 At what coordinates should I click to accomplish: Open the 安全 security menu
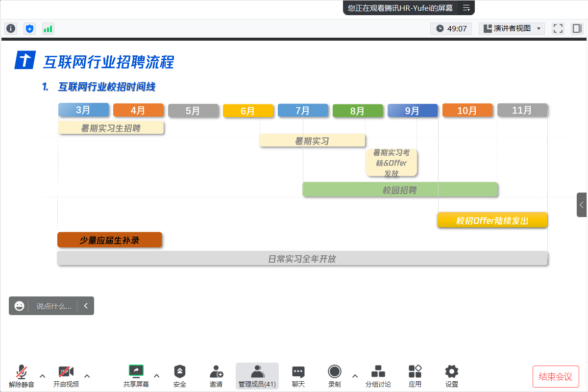[x=180, y=376]
